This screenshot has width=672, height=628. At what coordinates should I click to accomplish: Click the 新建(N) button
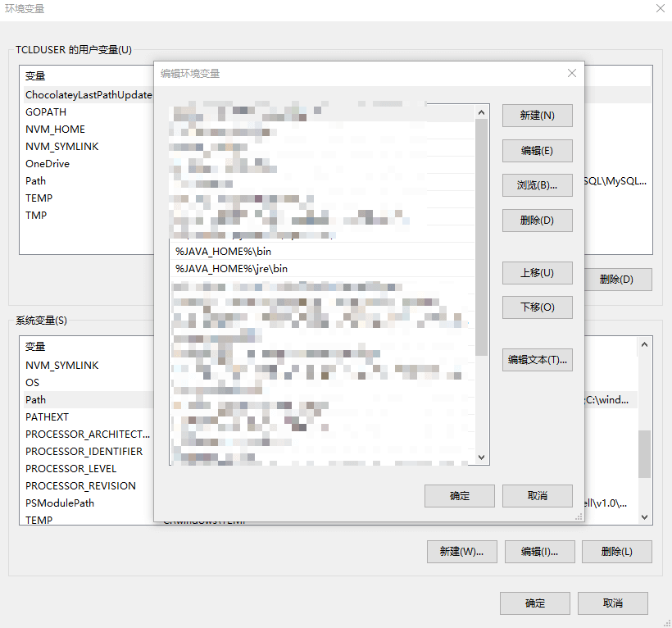point(537,116)
